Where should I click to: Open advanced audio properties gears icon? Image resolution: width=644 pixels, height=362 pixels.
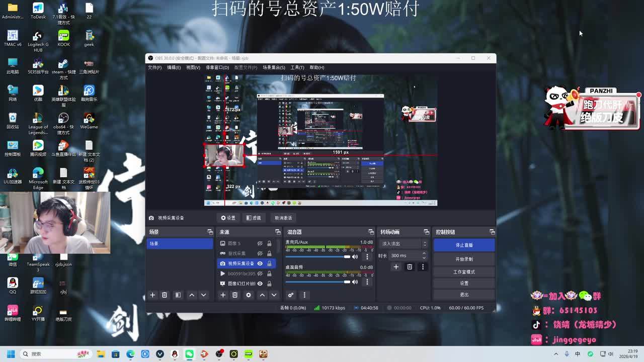(291, 295)
